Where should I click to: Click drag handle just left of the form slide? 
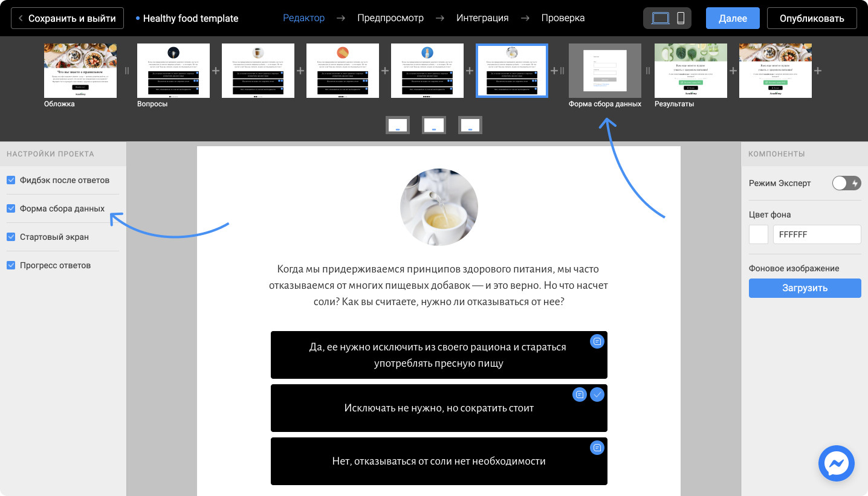pyautogui.click(x=562, y=71)
